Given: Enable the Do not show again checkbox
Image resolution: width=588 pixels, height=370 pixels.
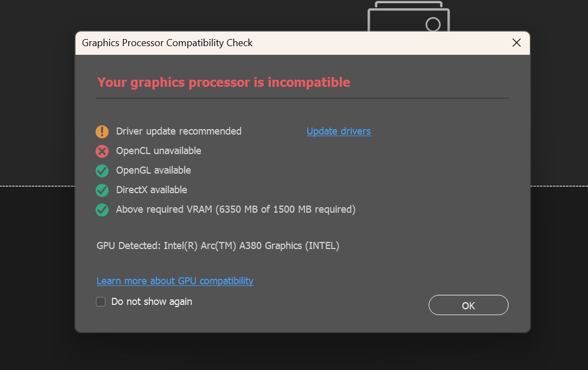Looking at the screenshot, I should [x=100, y=302].
